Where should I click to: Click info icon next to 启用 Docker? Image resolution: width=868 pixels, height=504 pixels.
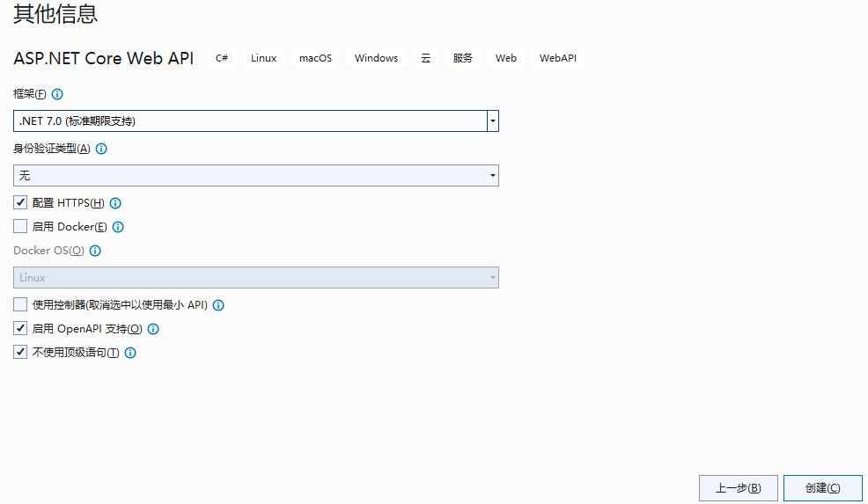pyautogui.click(x=118, y=227)
